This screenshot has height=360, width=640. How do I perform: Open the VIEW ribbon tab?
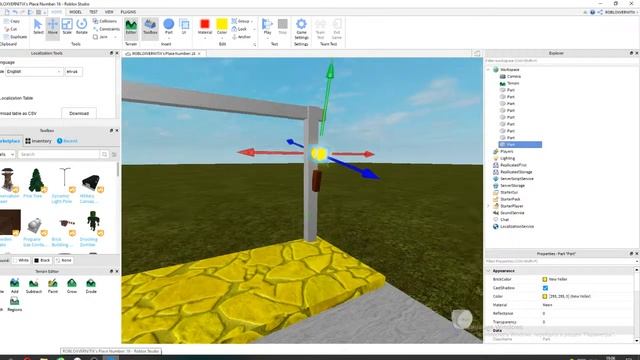(109, 12)
